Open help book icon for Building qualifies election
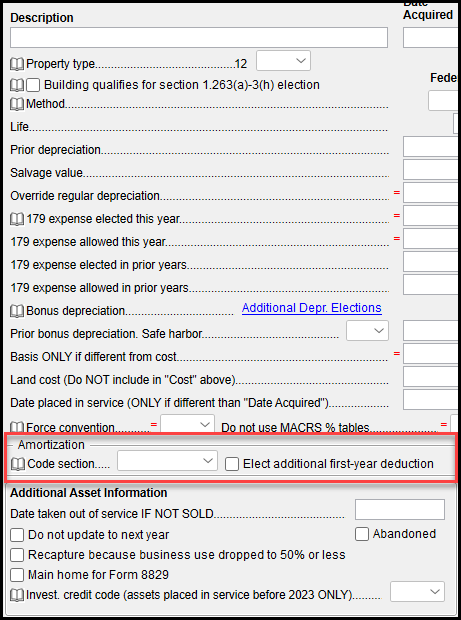This screenshot has height=620, width=461. (17, 85)
